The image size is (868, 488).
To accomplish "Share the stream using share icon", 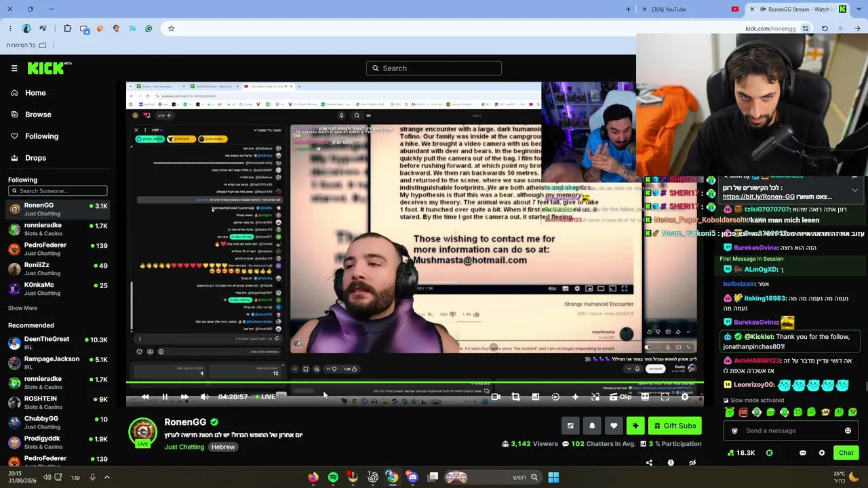I will (x=649, y=463).
